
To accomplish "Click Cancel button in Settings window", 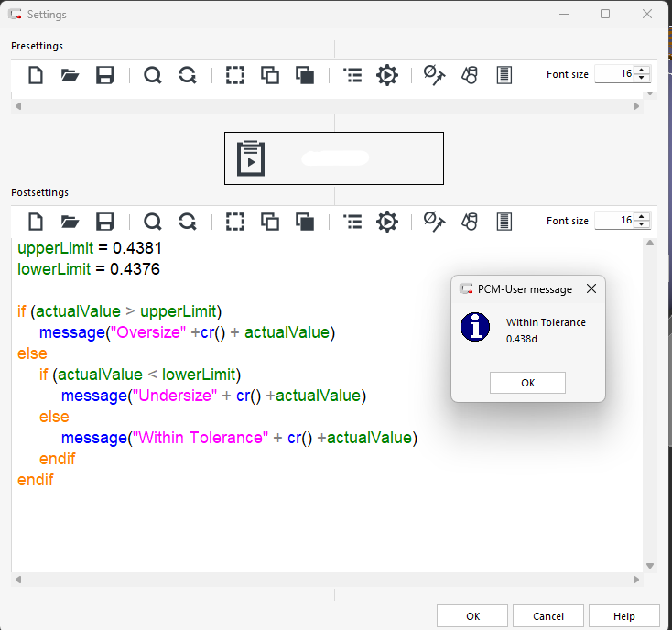I will click(x=547, y=616).
